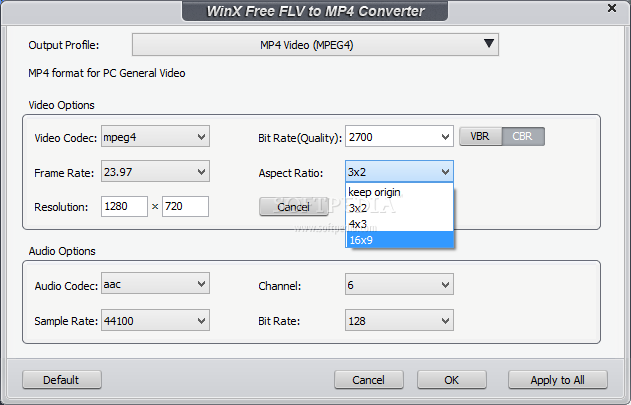
Task: Expand the Video Codec mpeg4 combo box
Action: pyautogui.click(x=155, y=136)
